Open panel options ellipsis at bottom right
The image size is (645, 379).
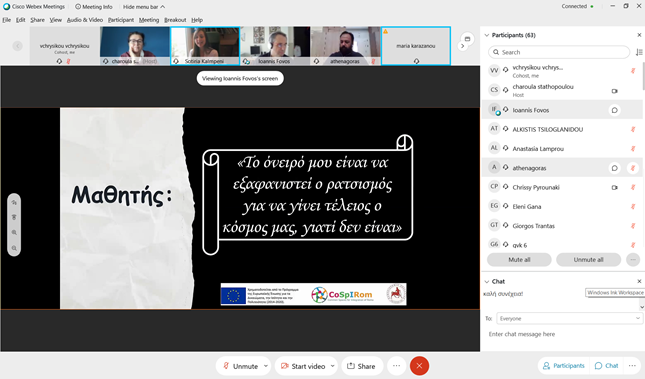[x=632, y=365]
